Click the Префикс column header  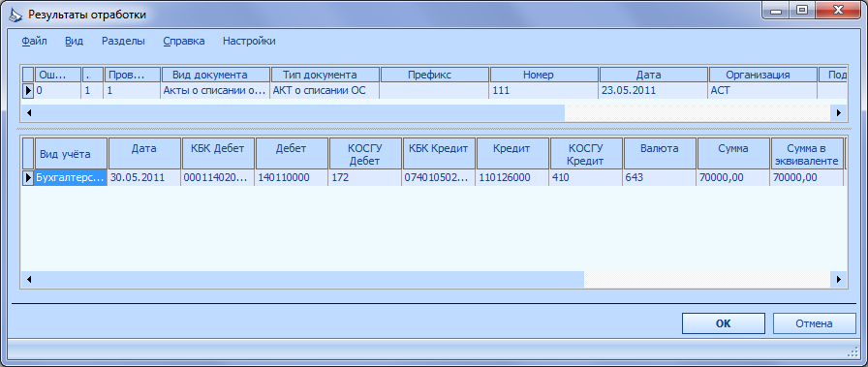(435, 75)
